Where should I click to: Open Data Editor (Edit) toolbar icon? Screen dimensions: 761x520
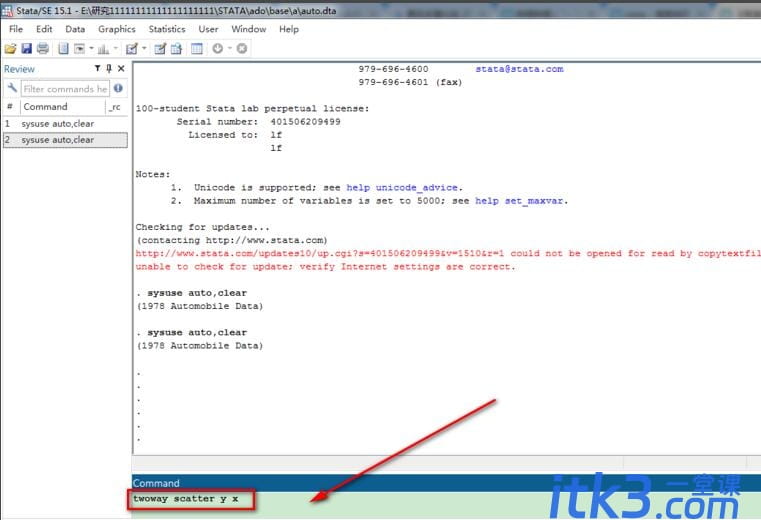160,49
